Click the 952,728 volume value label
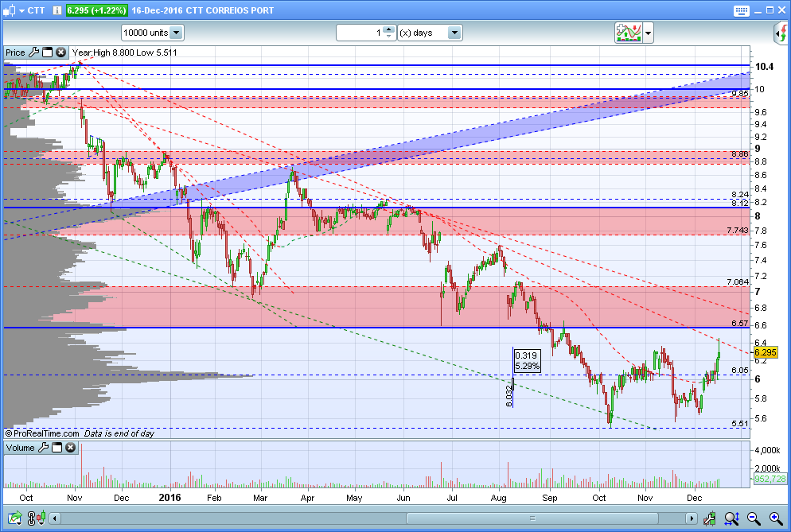 [x=770, y=479]
